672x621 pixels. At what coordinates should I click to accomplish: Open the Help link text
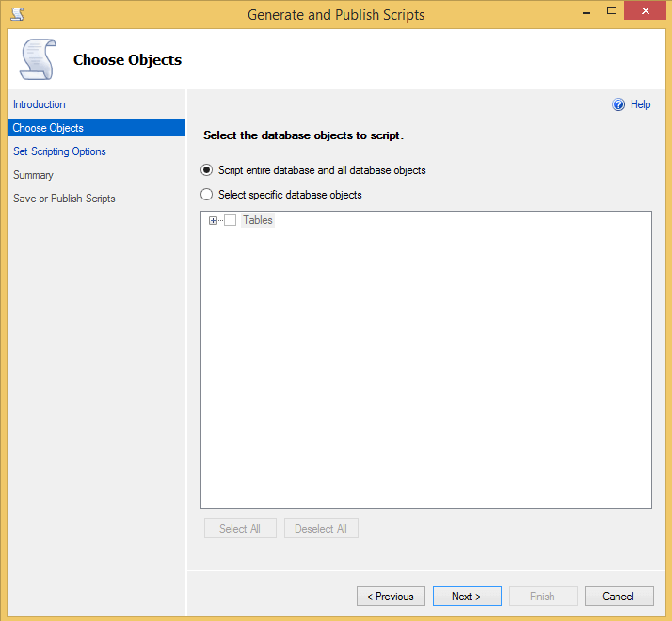click(640, 105)
